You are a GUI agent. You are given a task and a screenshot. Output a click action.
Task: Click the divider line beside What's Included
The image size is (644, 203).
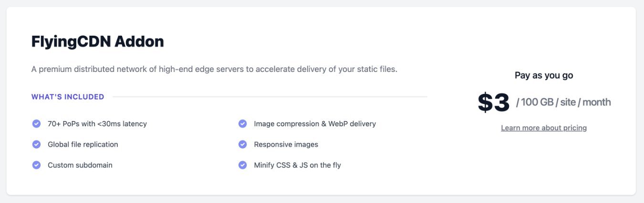coord(270,97)
